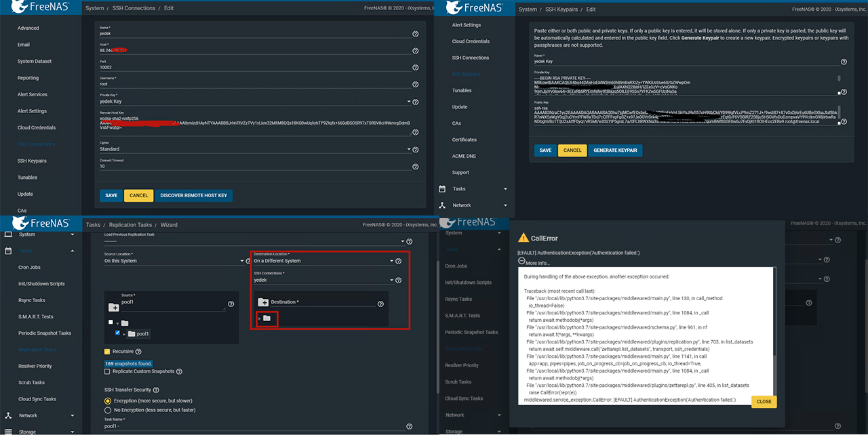Expand the pool1 folder tree node
This screenshot has width=868, height=435.
coord(124,334)
